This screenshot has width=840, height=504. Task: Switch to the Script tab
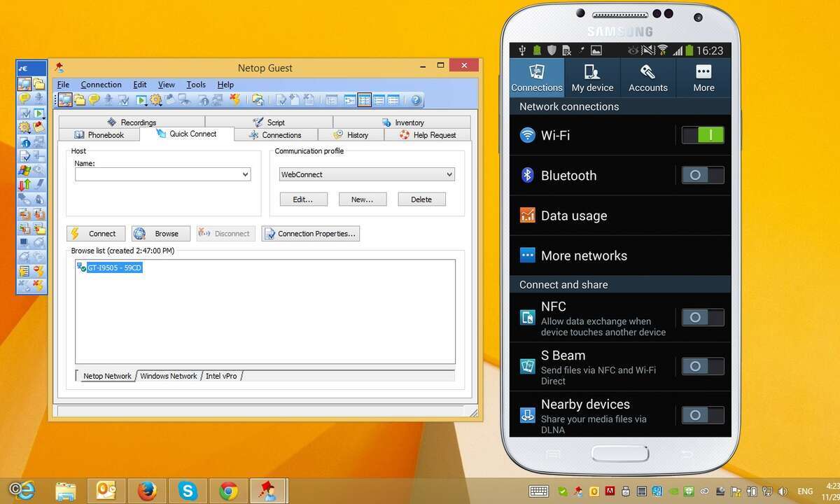pos(269,122)
